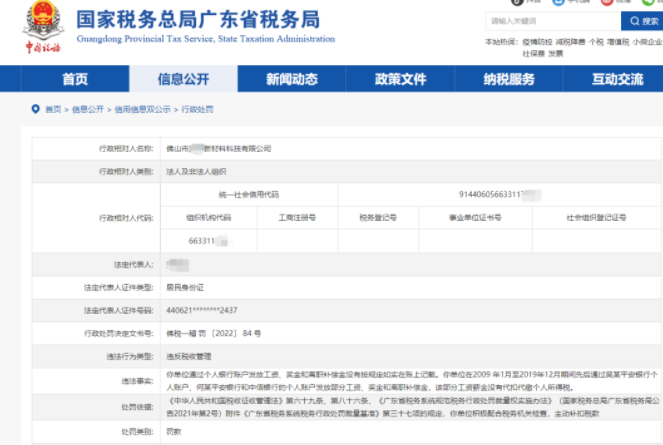Open the 信息公开 navigation tab
The width and height of the screenshot is (663, 445).
click(x=184, y=79)
